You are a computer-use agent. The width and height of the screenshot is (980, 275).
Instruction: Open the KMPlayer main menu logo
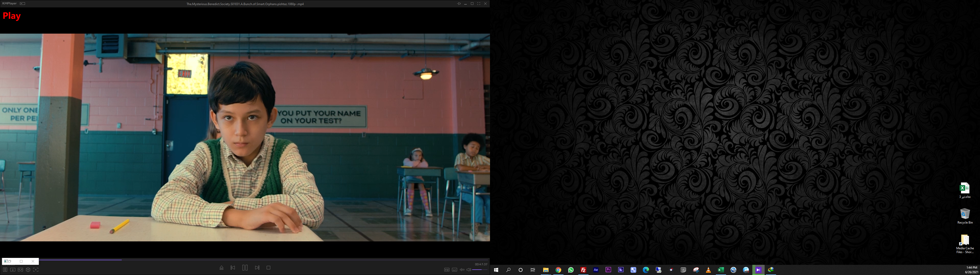coord(9,4)
